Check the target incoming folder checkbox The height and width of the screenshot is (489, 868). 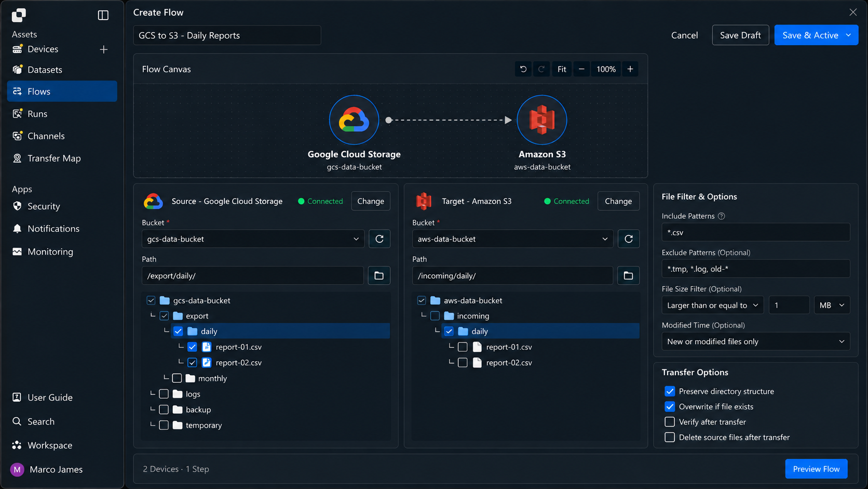435,316
